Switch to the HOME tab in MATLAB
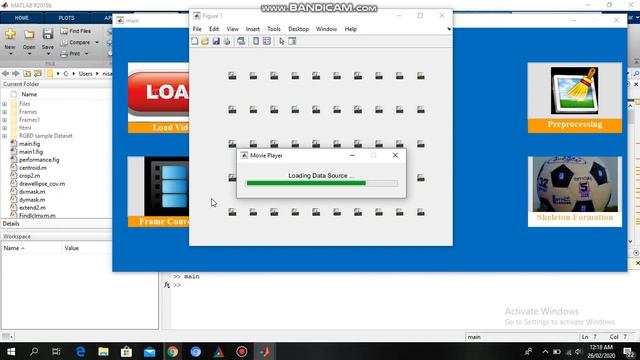The image size is (640, 360). point(22,18)
